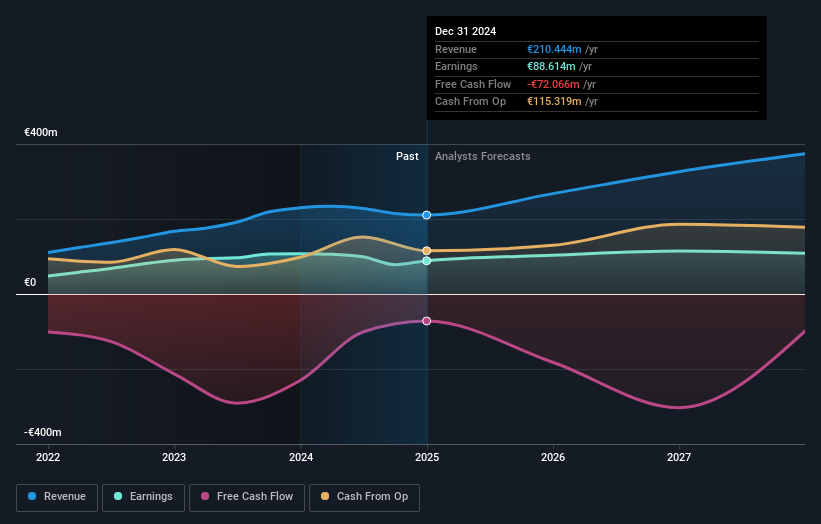Click the Dec 31 2024 tooltip date
Viewport: 821px width, 524px height.
tap(465, 31)
